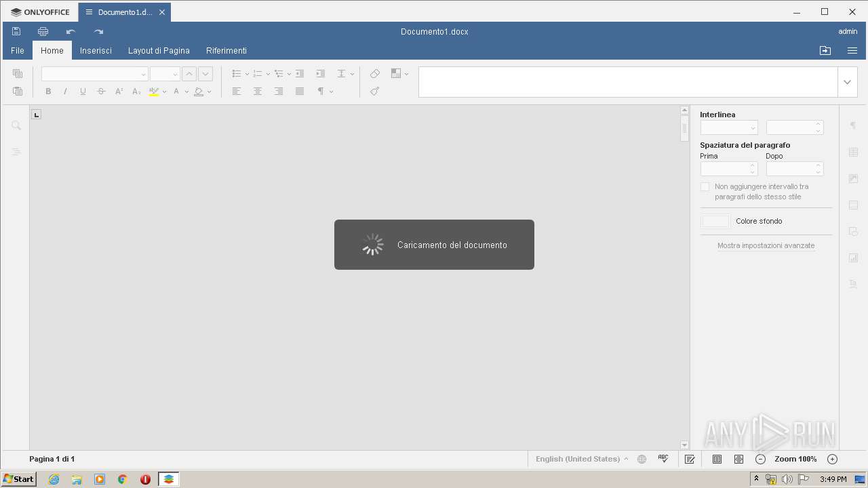Check Non aggiungere intervallo tra paragrafi

[705, 186]
